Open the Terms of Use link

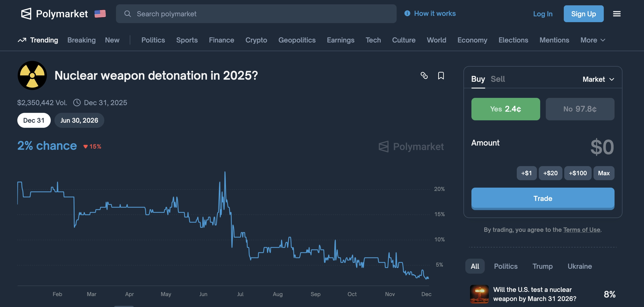(582, 230)
